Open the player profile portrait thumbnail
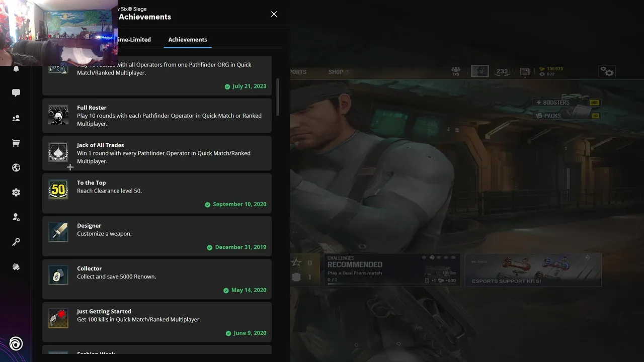644x362 pixels. coord(479,71)
